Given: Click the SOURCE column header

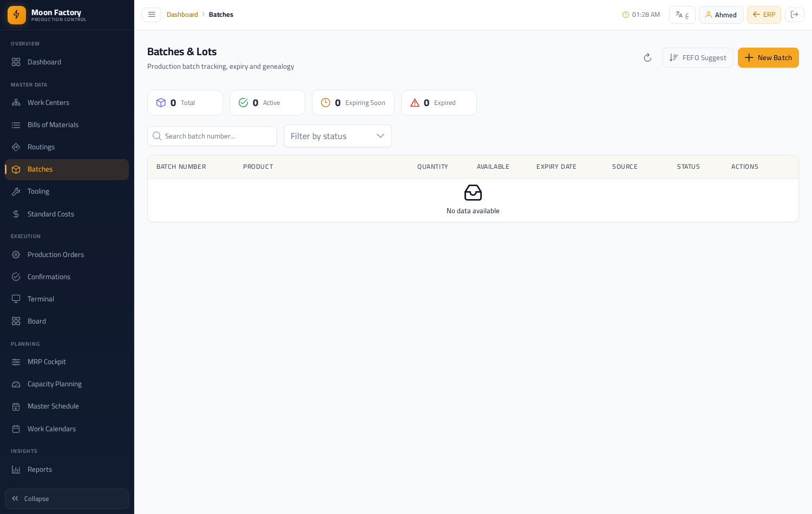Looking at the screenshot, I should point(625,167).
